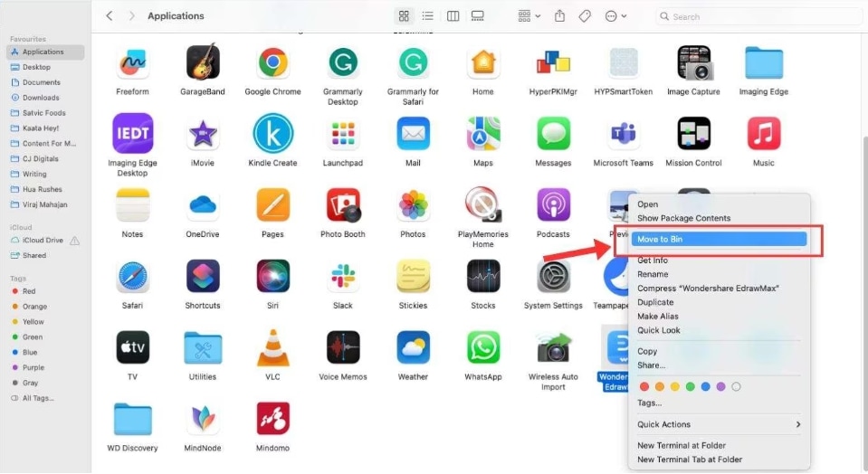Click the Search field
Image resolution: width=868 pixels, height=474 pixels.
tap(758, 16)
